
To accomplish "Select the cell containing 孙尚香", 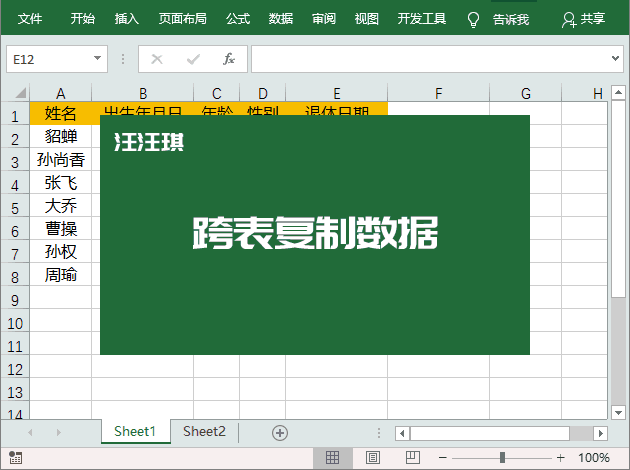I will click(x=61, y=159).
